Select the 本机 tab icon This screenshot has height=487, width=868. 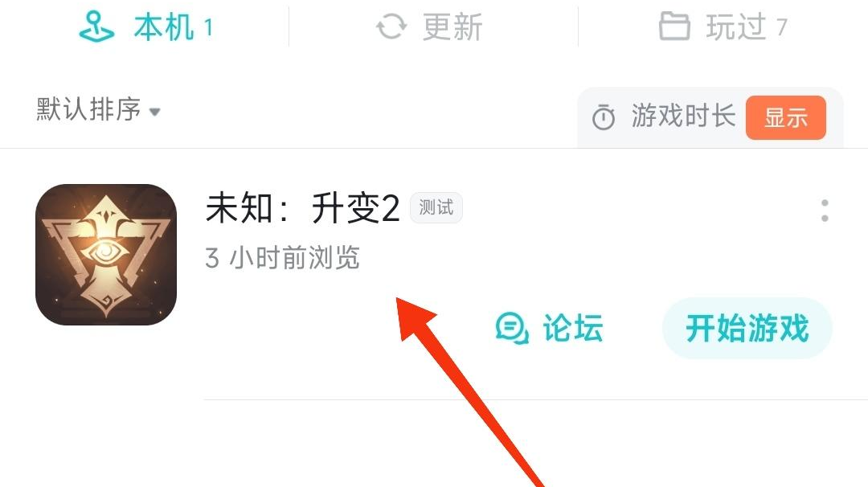pos(97,27)
